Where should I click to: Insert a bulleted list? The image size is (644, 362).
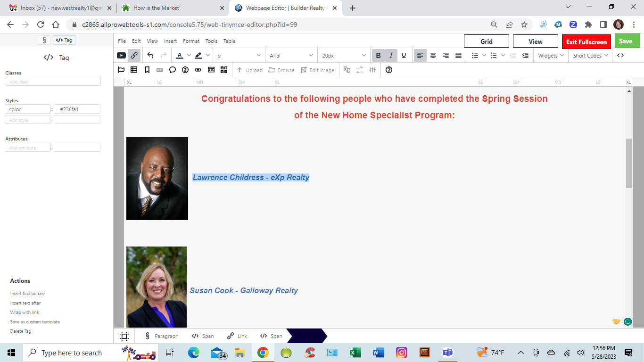click(x=475, y=56)
